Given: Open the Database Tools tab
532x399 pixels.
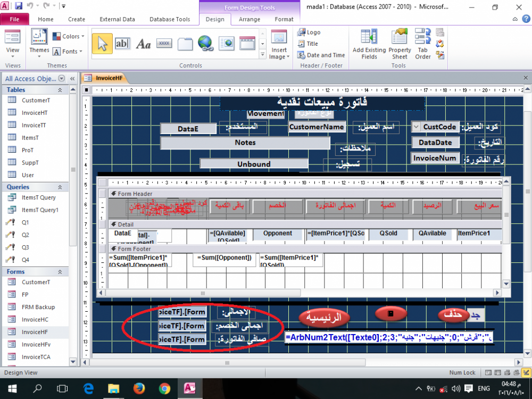Looking at the screenshot, I should 170,19.
